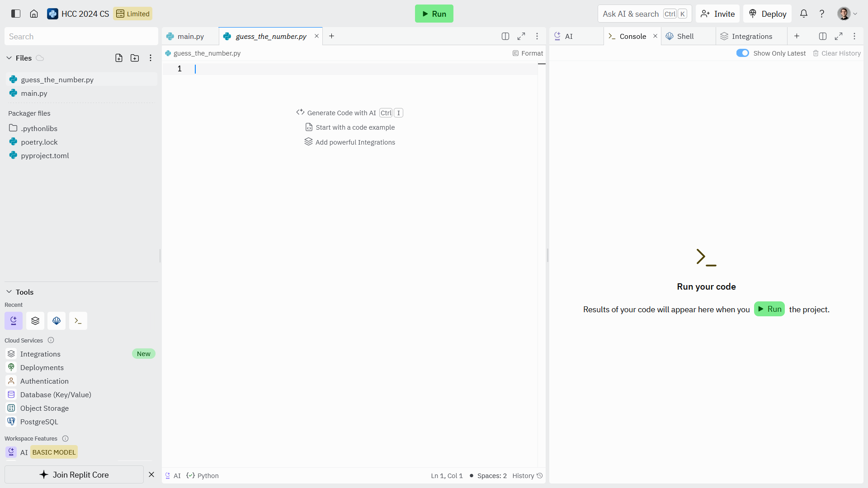Click Add powerful Integrations

coord(350,142)
